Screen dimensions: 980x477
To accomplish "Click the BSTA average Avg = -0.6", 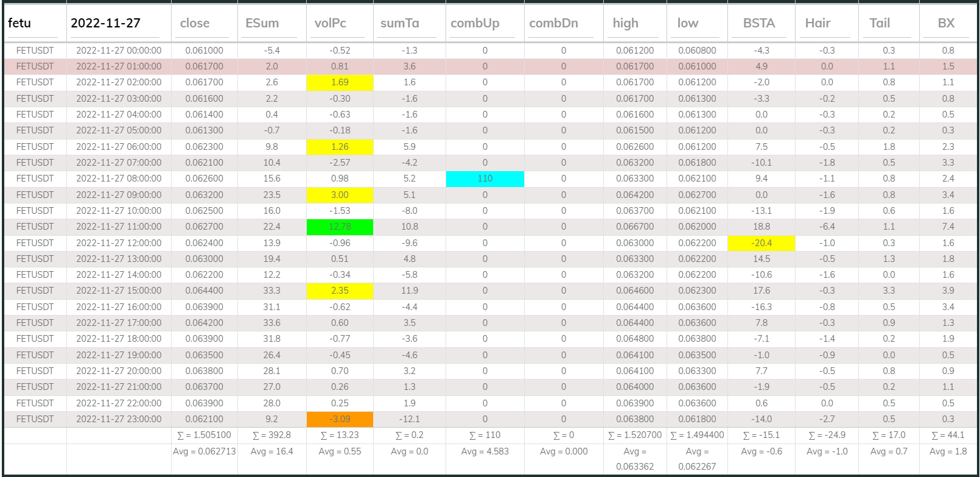I will tap(761, 451).
